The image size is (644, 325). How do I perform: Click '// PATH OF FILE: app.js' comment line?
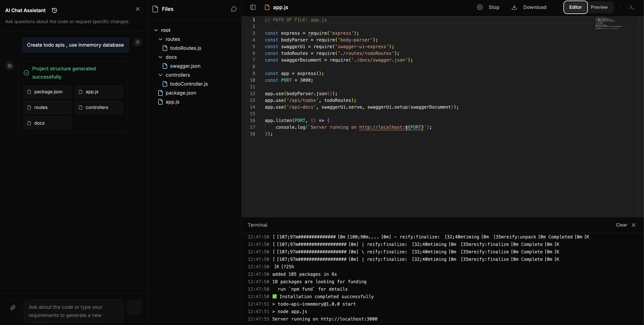pos(296,20)
